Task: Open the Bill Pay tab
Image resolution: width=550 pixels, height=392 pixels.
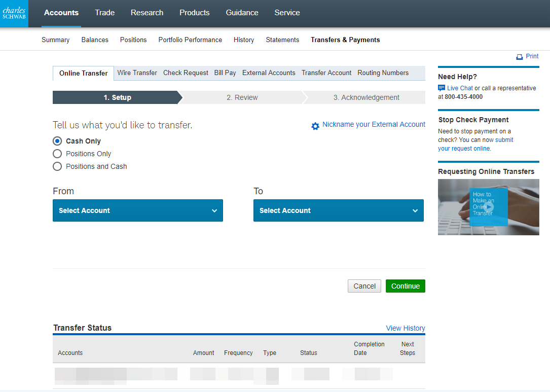Action: [x=225, y=73]
